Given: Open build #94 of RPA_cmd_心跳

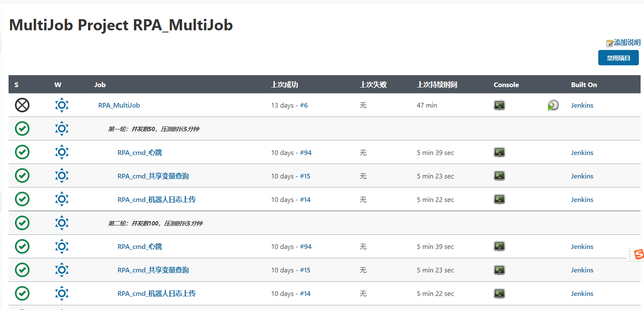Looking at the screenshot, I should pyautogui.click(x=306, y=152).
